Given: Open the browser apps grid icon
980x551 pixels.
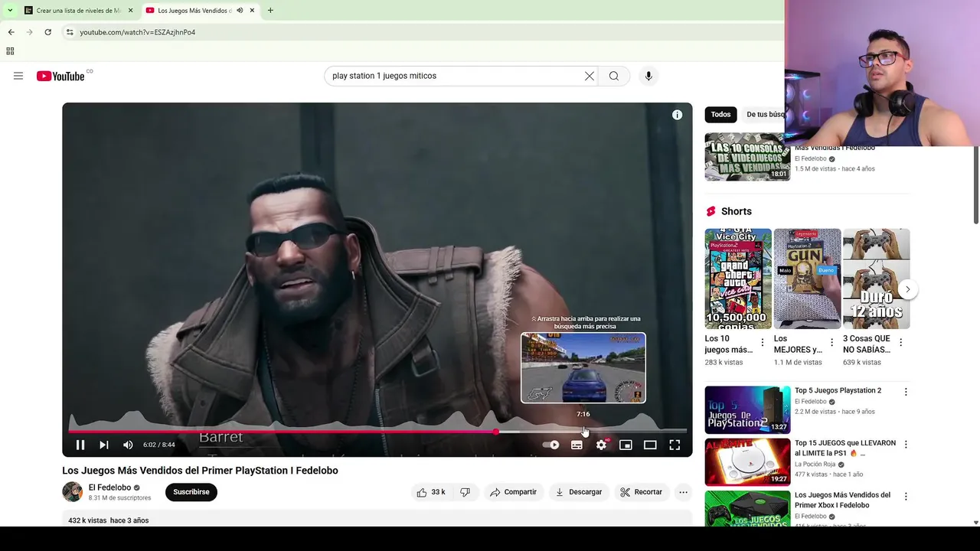Looking at the screenshot, I should [x=10, y=51].
